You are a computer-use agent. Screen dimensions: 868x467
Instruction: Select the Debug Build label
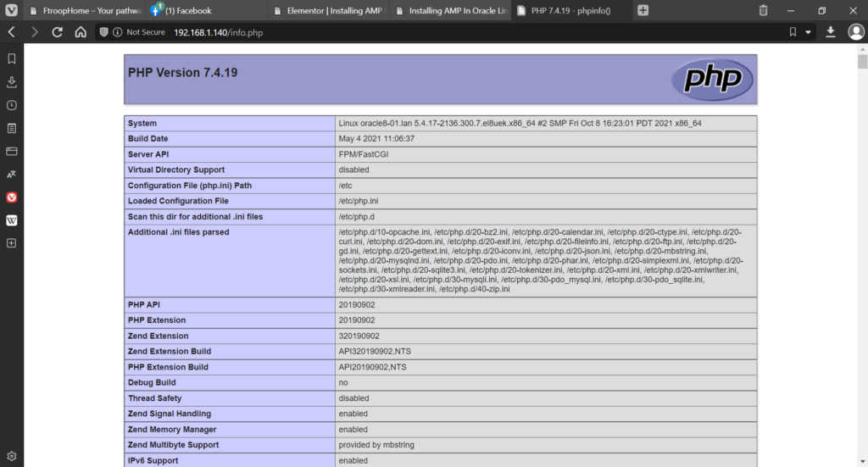152,382
